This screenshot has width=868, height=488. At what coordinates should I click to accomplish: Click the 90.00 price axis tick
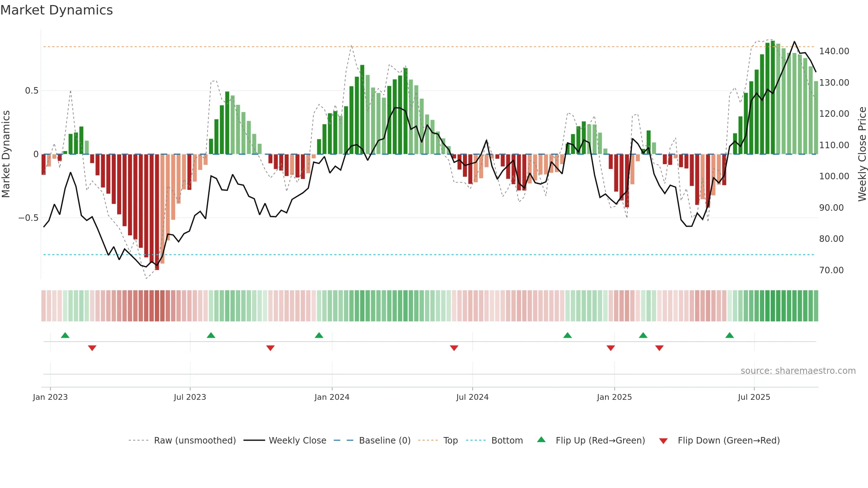coord(831,207)
